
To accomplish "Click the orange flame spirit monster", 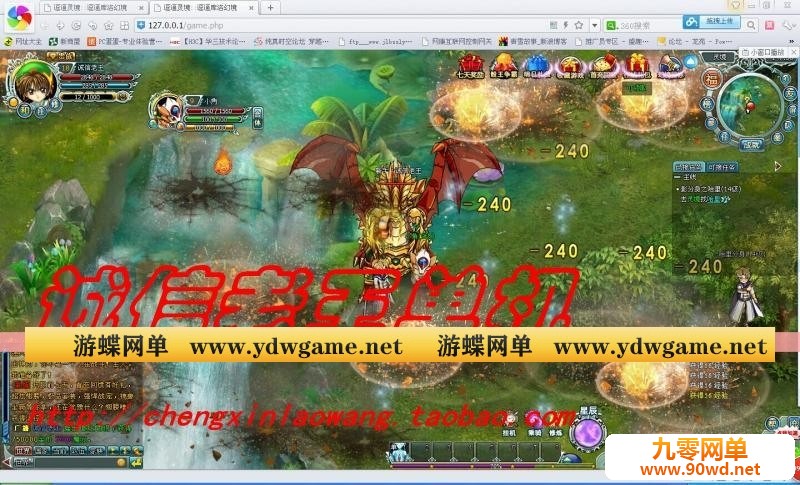I will (x=223, y=162).
